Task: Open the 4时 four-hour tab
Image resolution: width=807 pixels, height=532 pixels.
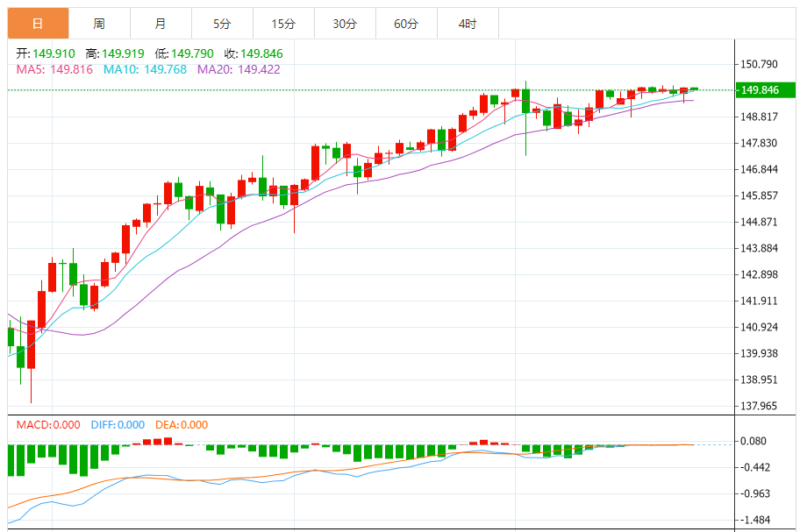Action: [468, 24]
